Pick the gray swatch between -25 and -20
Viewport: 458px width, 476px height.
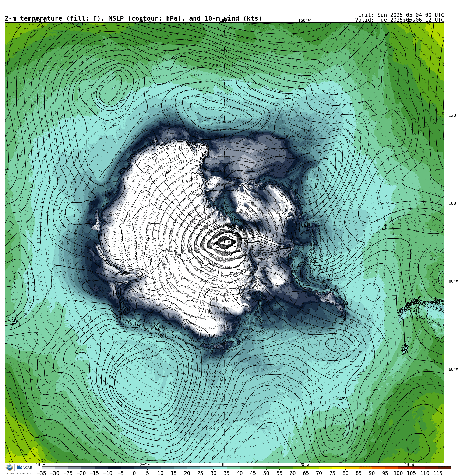pyautogui.click(x=75, y=468)
